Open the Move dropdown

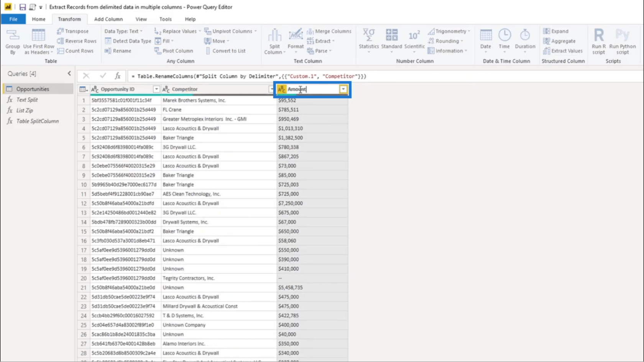coord(217,41)
